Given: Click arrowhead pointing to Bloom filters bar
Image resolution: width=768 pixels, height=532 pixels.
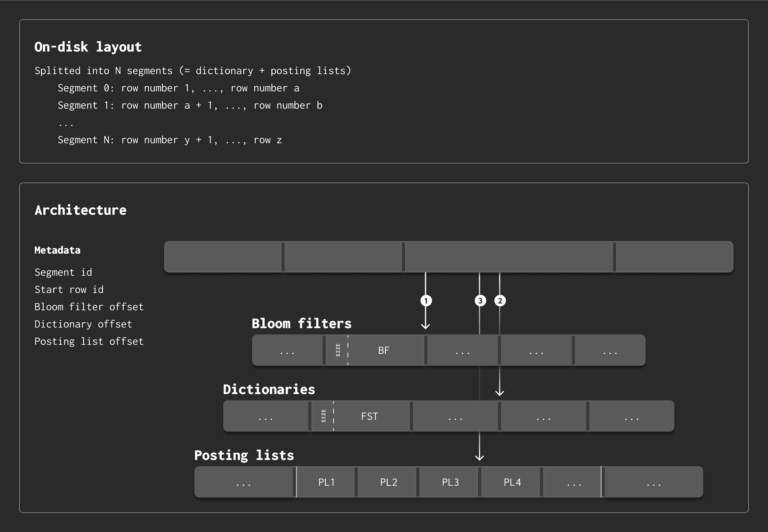Looking at the screenshot, I should (x=426, y=326).
